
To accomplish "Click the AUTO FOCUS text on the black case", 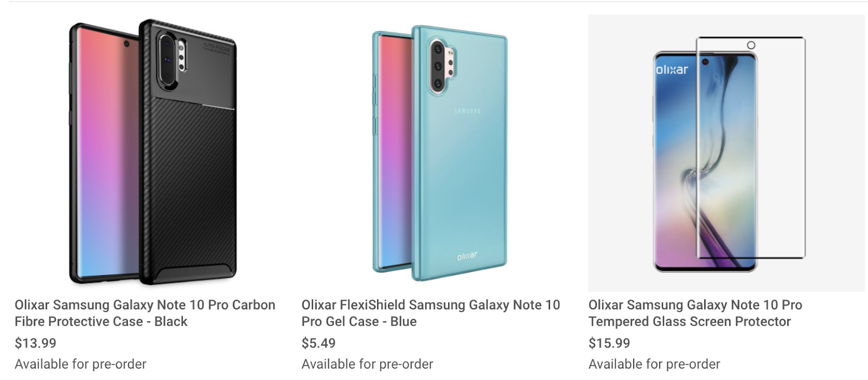I will 216,48.
